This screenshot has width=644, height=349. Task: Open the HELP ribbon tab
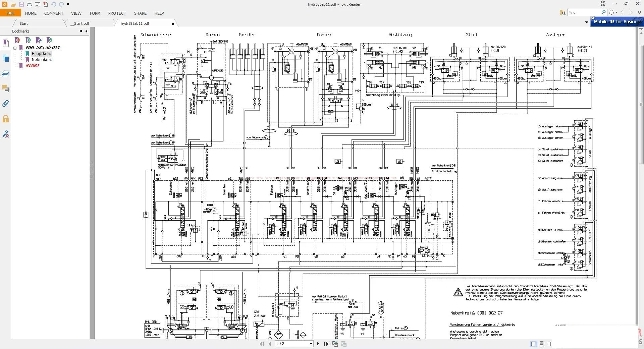pyautogui.click(x=159, y=13)
